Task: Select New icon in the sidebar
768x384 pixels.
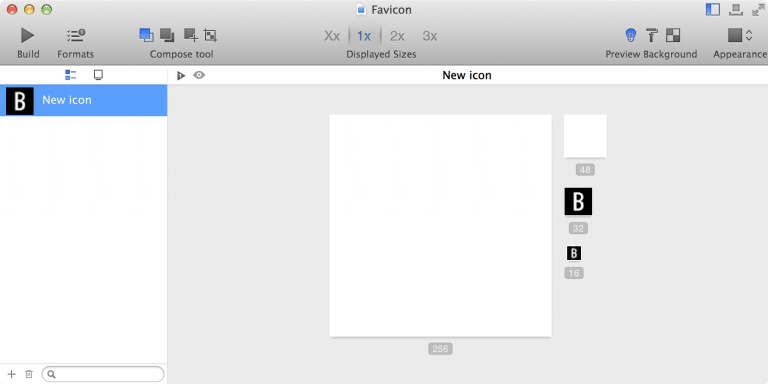Action: 83,100
